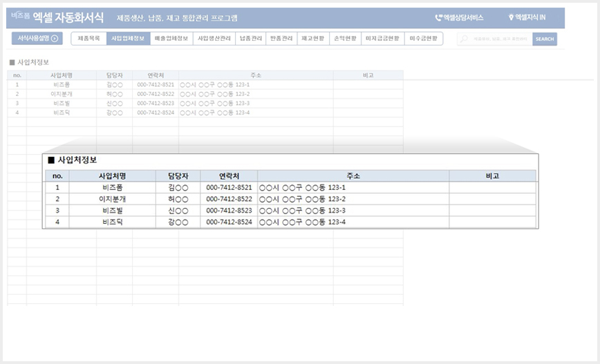The width and height of the screenshot is (600, 364).
Task: Open the 사입생산관리 tab
Action: click(214, 38)
